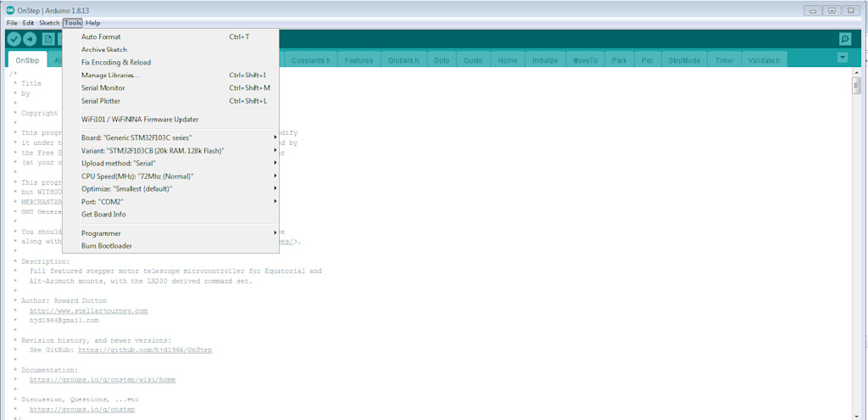Choose Fix Encoding & Reload
Screen dimensions: 868x420
point(170,62)
